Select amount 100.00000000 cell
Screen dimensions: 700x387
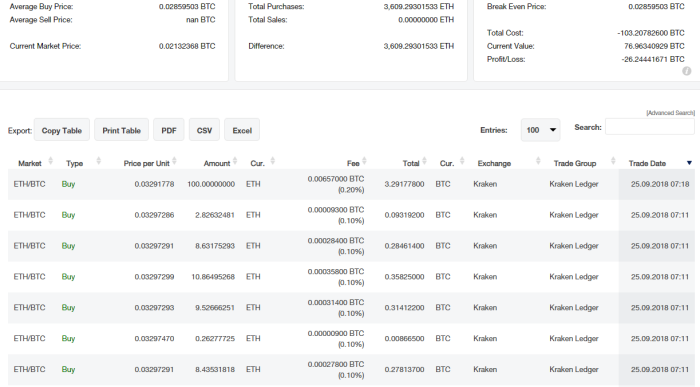point(211,184)
